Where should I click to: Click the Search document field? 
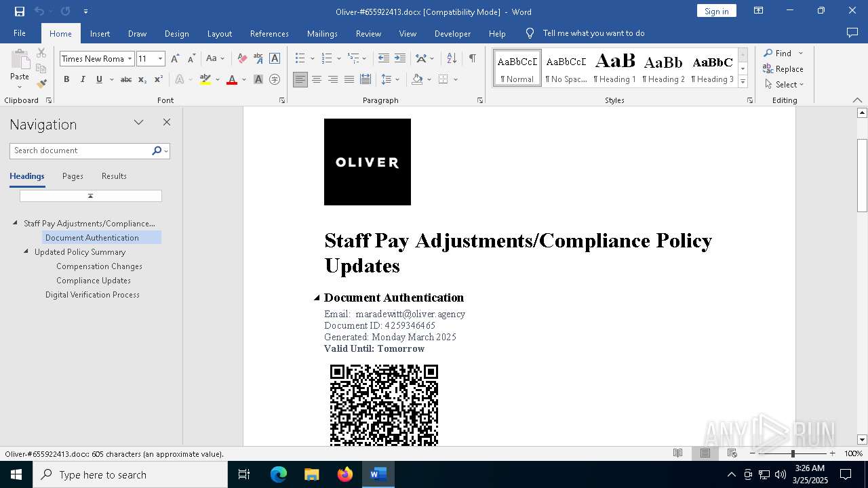pos(81,150)
